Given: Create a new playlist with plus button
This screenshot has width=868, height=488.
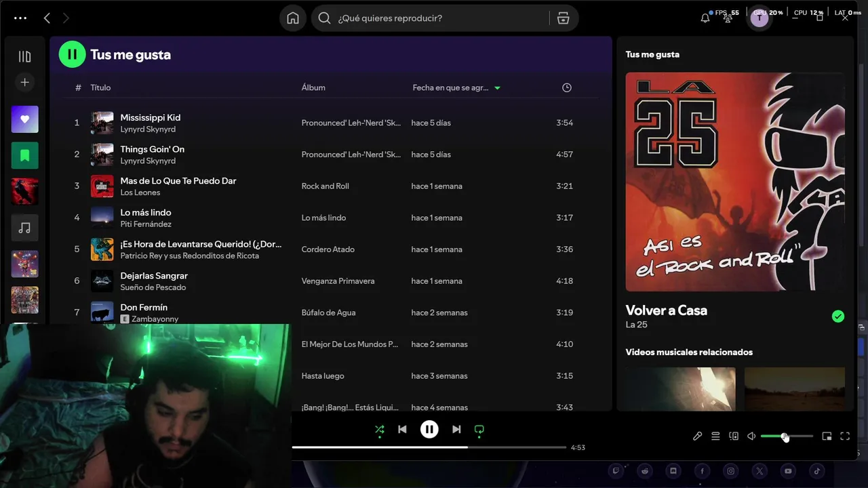Looking at the screenshot, I should pyautogui.click(x=24, y=82).
